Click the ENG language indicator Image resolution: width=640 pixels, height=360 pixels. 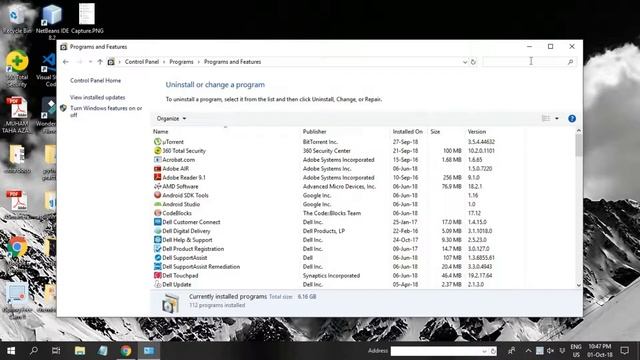click(576, 351)
